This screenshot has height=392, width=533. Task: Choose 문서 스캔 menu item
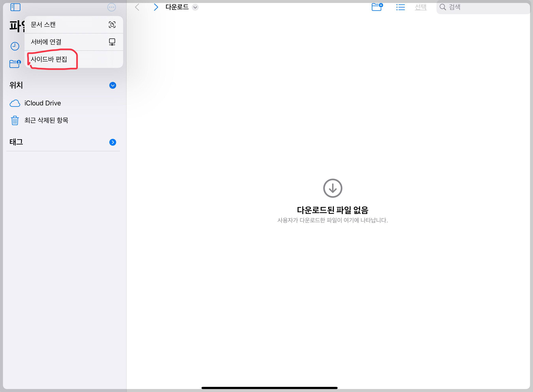pyautogui.click(x=43, y=25)
